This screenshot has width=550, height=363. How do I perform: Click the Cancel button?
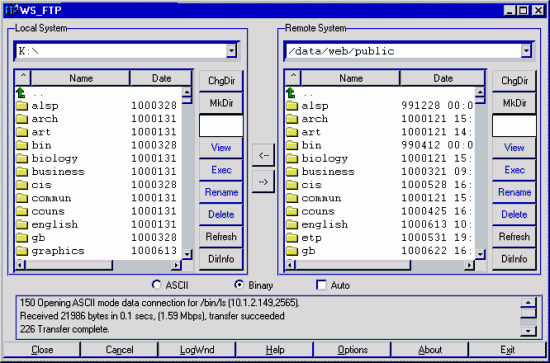pos(119,350)
